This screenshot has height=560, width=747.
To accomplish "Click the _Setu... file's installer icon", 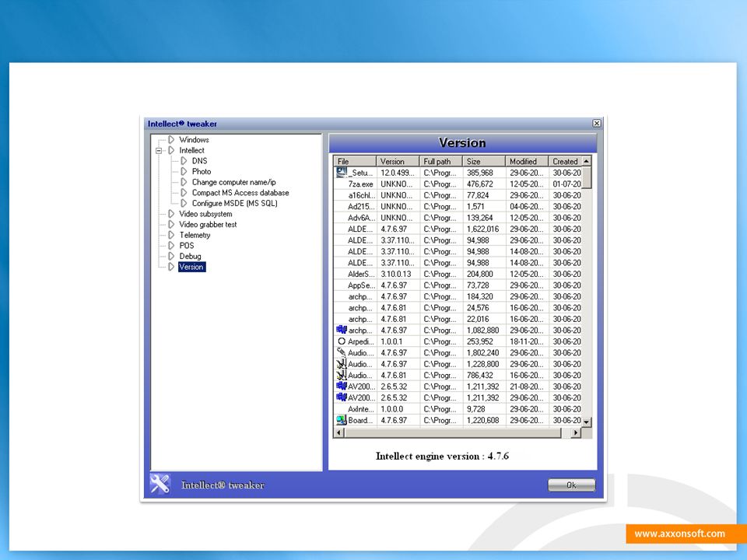I will (x=341, y=173).
